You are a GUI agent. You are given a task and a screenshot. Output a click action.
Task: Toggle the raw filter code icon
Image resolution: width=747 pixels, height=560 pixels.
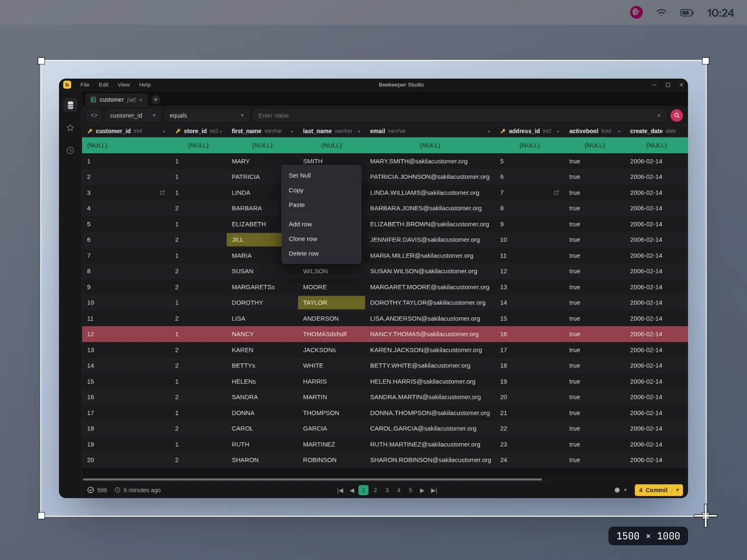pyautogui.click(x=94, y=115)
